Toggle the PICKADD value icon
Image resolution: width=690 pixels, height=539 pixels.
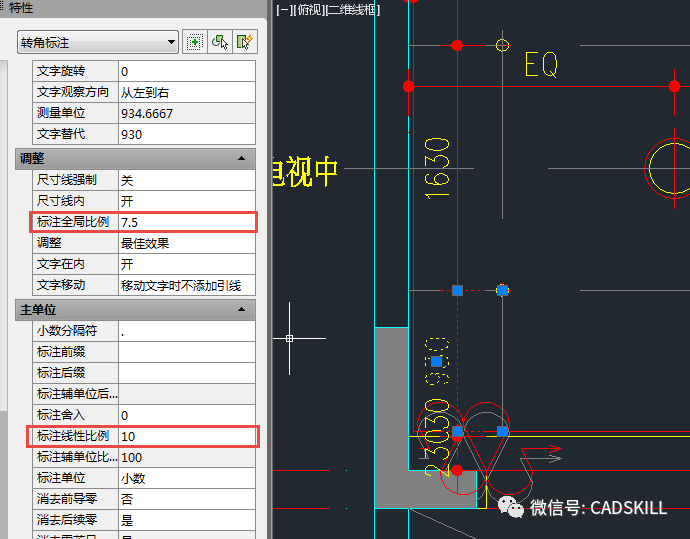point(195,42)
